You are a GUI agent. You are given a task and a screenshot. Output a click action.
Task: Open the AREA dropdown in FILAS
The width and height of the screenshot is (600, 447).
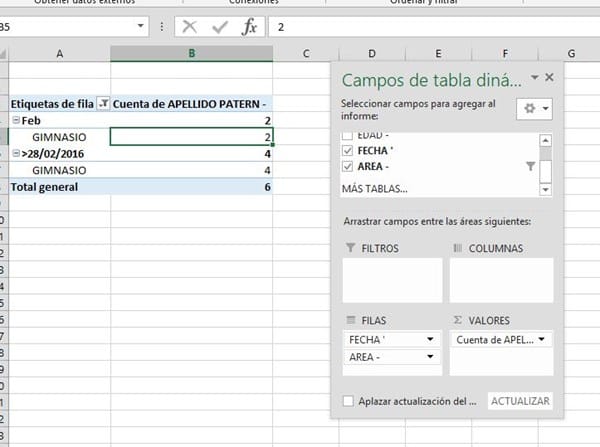pyautogui.click(x=430, y=357)
